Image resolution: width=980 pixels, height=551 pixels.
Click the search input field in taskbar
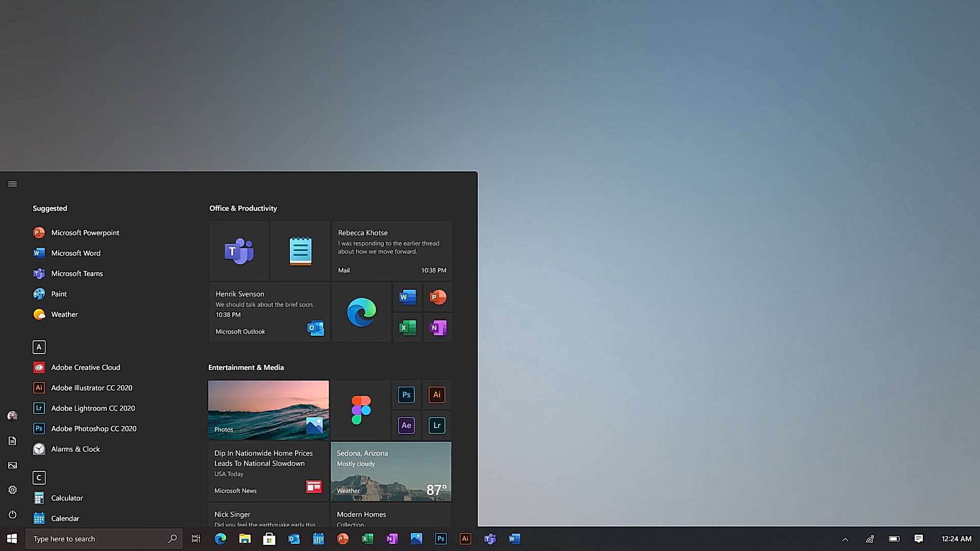tap(104, 538)
